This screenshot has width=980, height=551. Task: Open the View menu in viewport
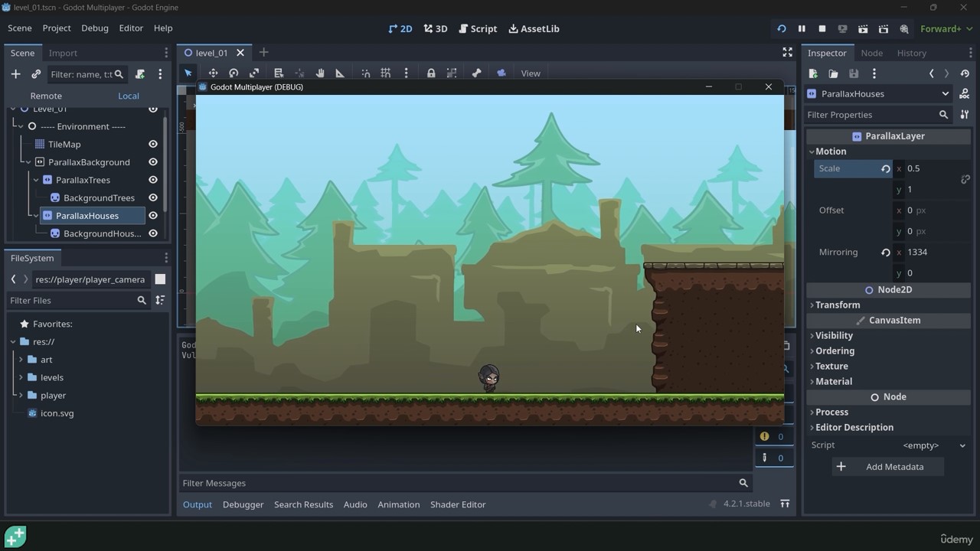point(531,73)
